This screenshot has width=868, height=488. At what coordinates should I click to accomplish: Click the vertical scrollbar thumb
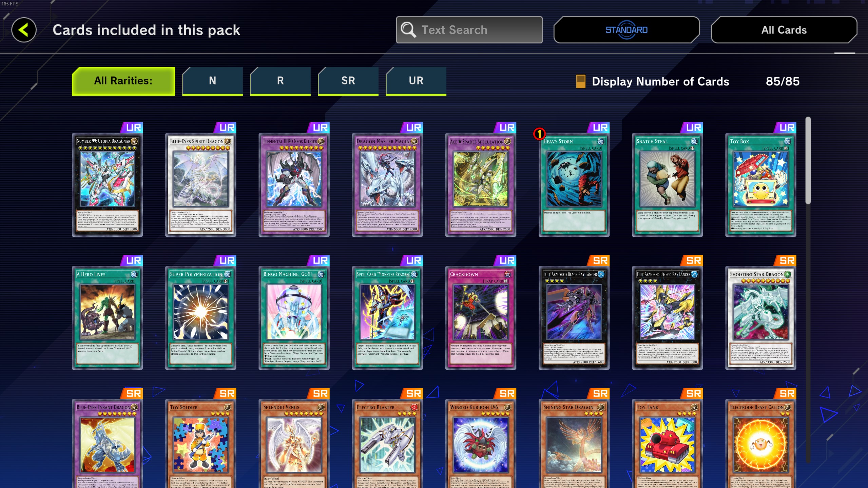point(808,160)
